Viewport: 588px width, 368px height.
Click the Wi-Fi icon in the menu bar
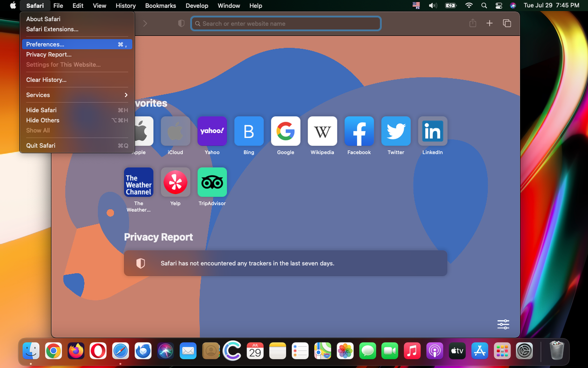pos(469,5)
